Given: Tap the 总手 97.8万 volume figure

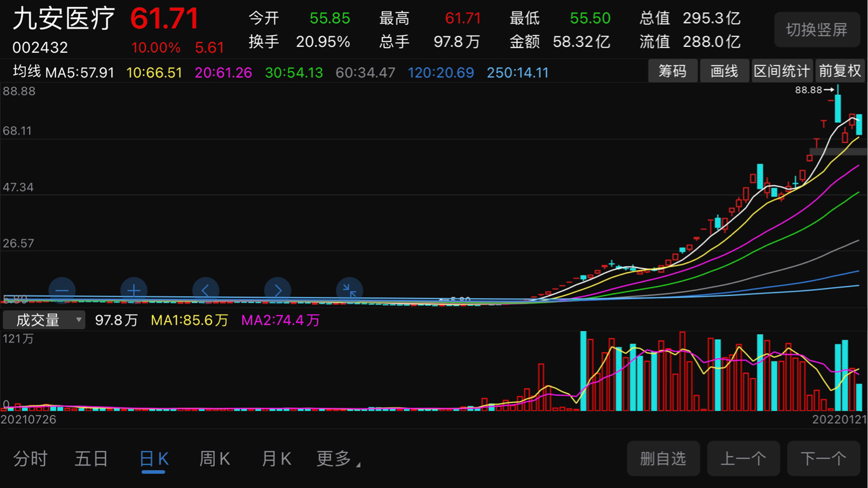Looking at the screenshot, I should tap(430, 43).
